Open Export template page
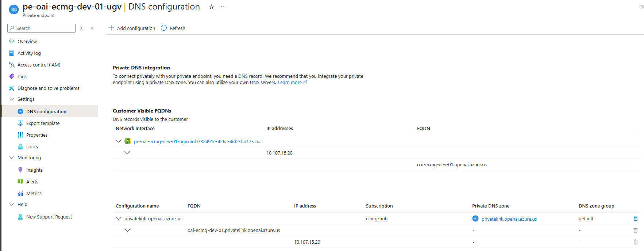Viewport: 644px width, 251px height. point(43,123)
